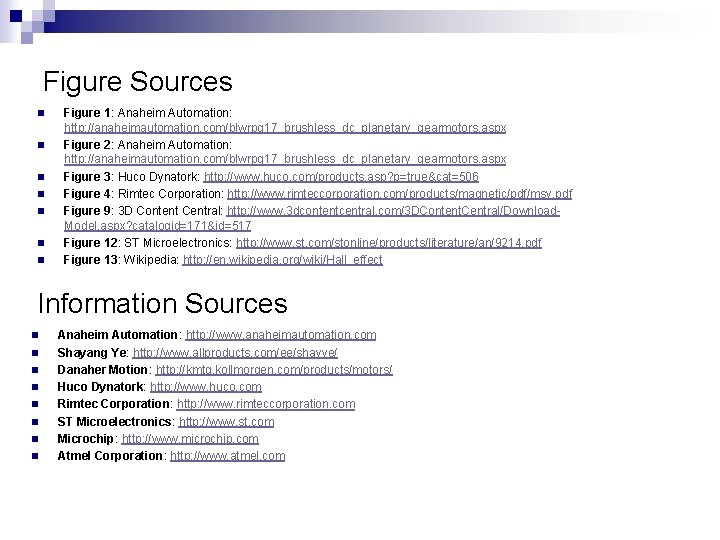Click the bold 'Figure 1' label
The image size is (720, 540).
click(87, 113)
